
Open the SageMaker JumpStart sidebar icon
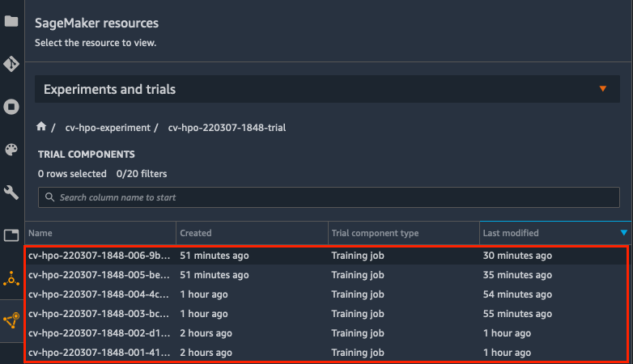[x=11, y=278]
